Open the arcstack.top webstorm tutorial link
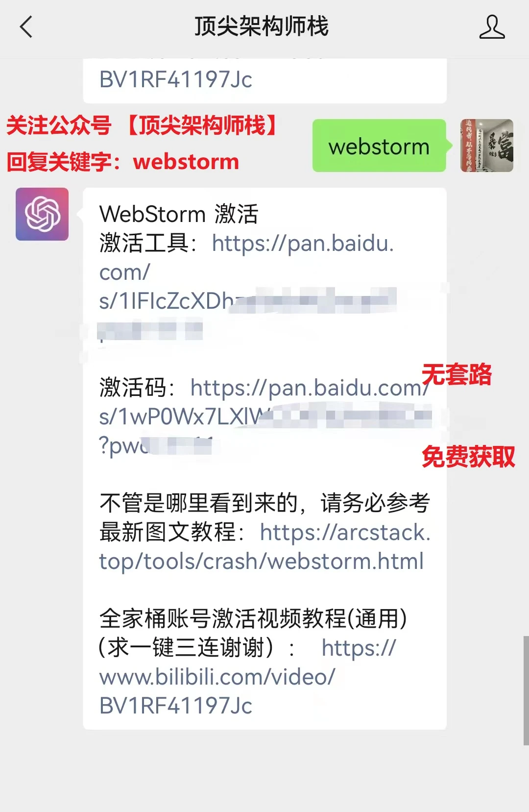Viewport: 529px width, 812px height. 264,546
